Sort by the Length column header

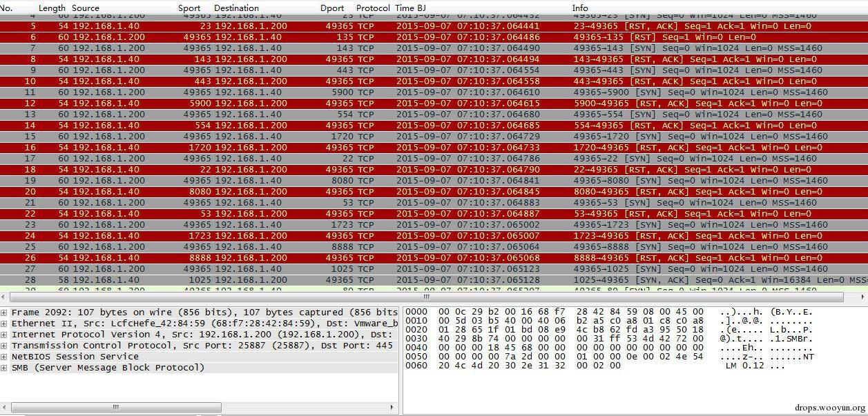tap(52, 8)
